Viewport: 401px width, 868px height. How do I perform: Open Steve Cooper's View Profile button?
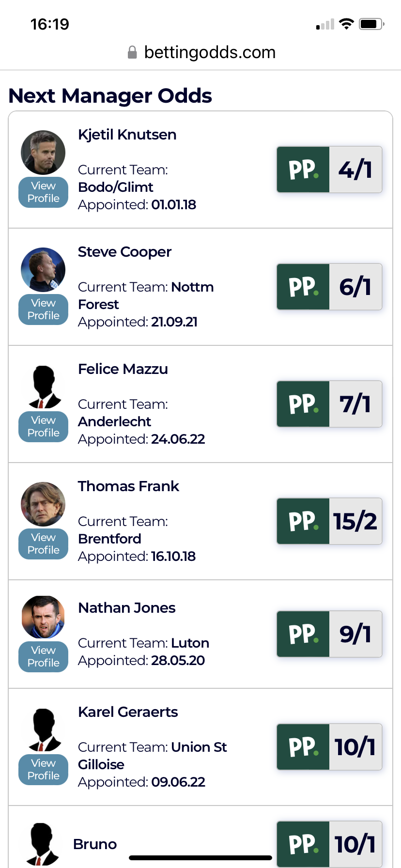pyautogui.click(x=44, y=310)
